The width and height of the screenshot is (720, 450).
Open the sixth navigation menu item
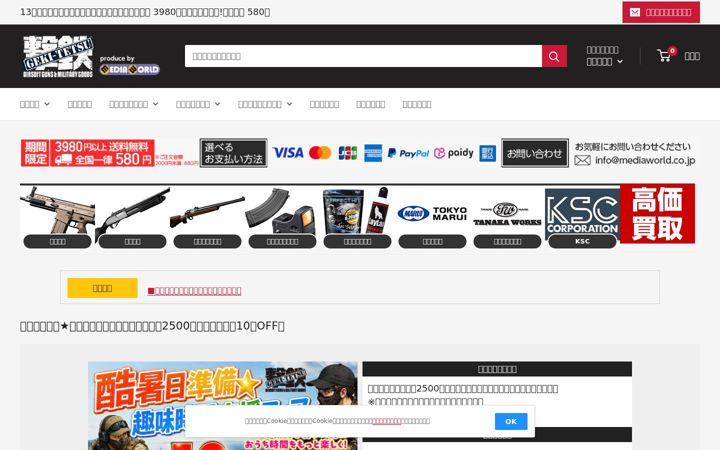pyautogui.click(x=324, y=104)
